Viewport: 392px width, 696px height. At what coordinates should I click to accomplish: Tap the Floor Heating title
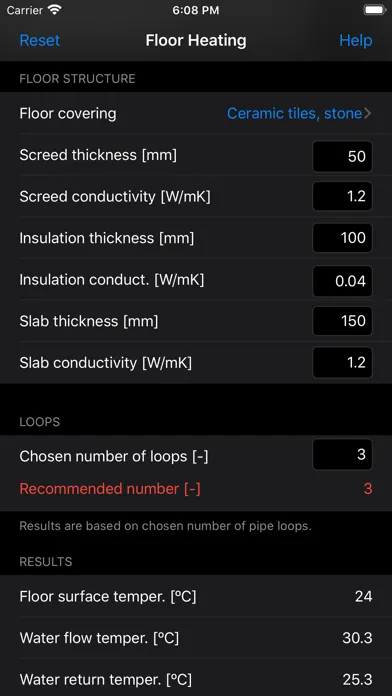(196, 40)
